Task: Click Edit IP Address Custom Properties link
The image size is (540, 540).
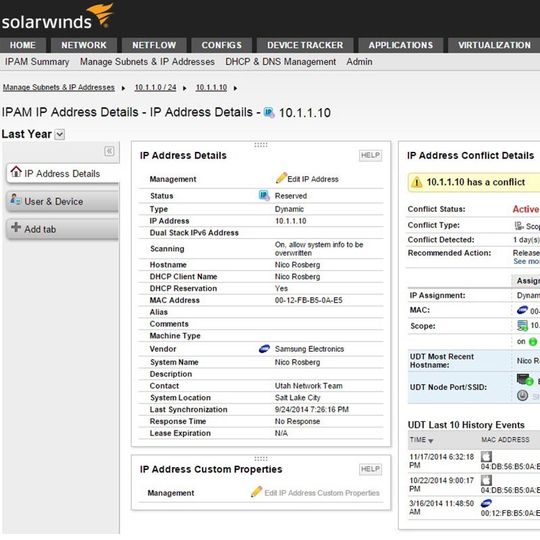Action: pyautogui.click(x=322, y=493)
